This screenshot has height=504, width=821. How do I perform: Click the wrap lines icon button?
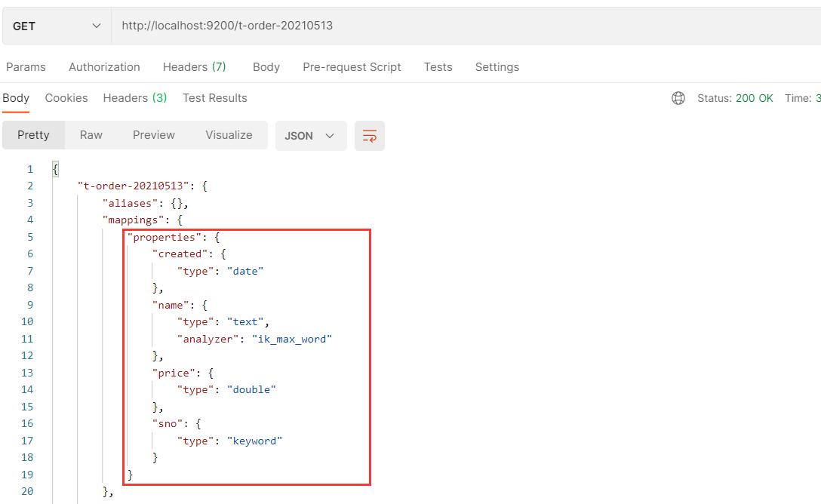pos(369,136)
